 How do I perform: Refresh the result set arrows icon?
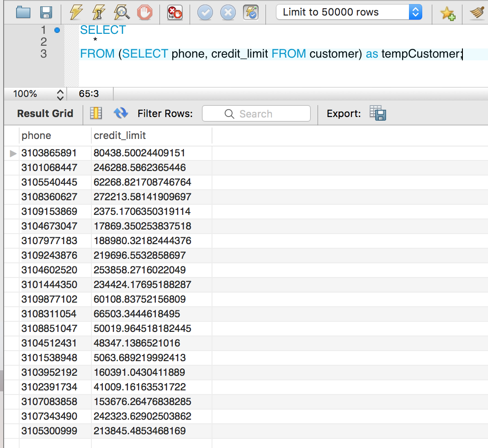[x=121, y=113]
